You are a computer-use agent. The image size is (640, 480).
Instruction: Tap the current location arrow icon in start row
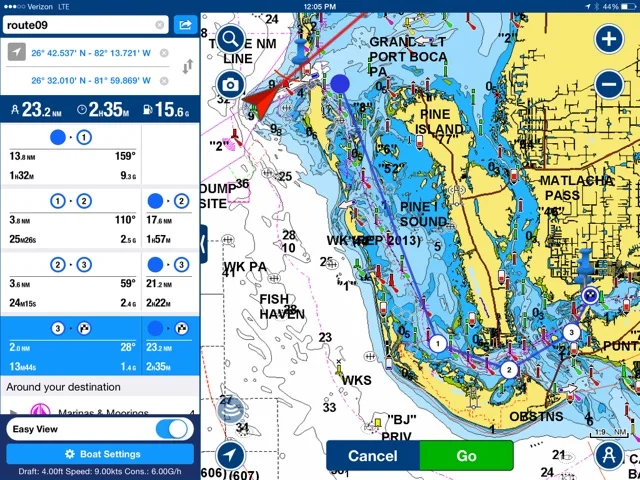17,52
